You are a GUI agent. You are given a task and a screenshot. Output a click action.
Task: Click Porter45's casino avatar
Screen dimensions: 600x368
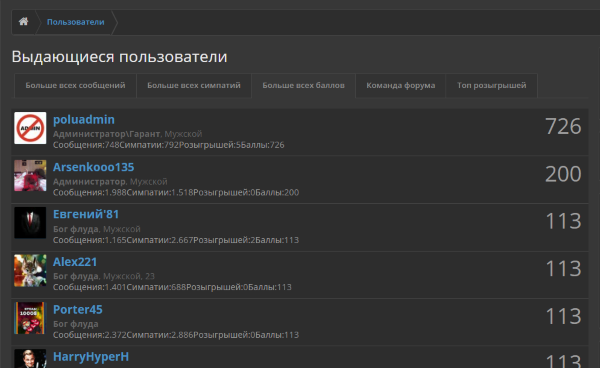pyautogui.click(x=30, y=318)
